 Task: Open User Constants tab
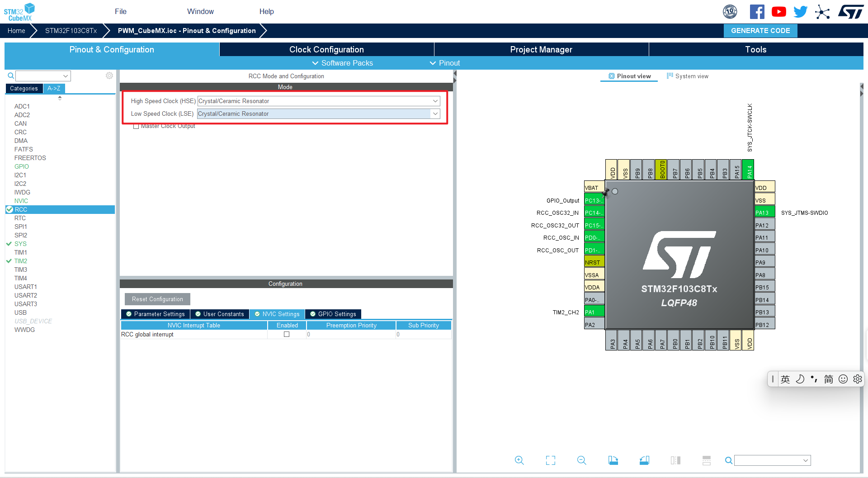[220, 314]
